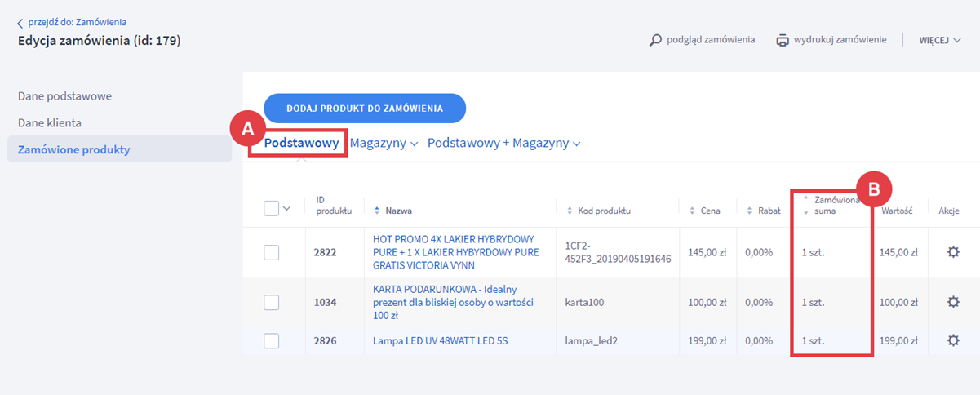980x395 pixels.
Task: Expand the WIĘCEJ dropdown menu
Action: (940, 40)
